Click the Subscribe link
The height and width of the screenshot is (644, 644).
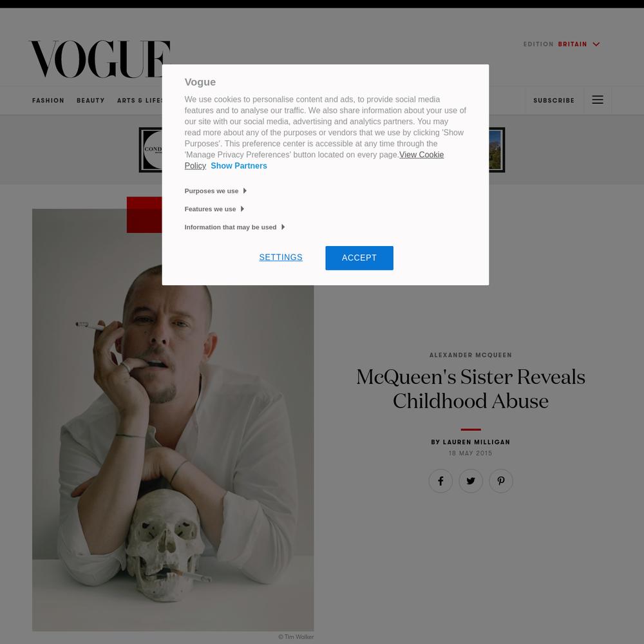click(554, 100)
